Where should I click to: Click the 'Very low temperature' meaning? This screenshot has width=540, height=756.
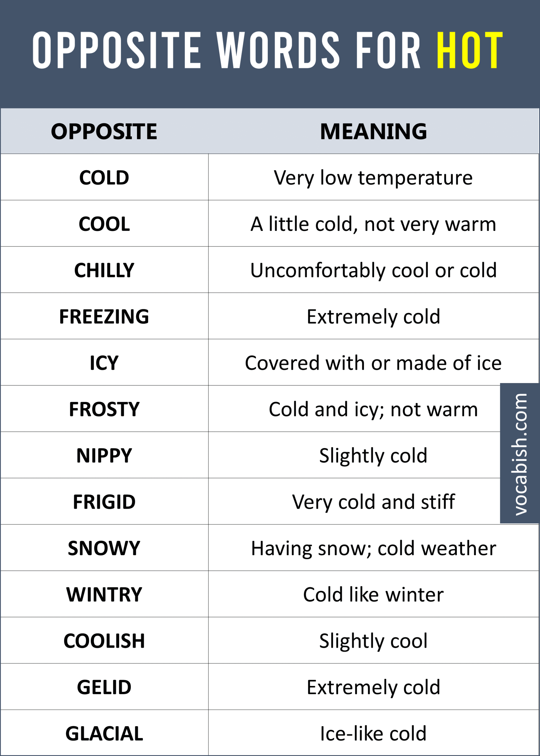(x=373, y=178)
